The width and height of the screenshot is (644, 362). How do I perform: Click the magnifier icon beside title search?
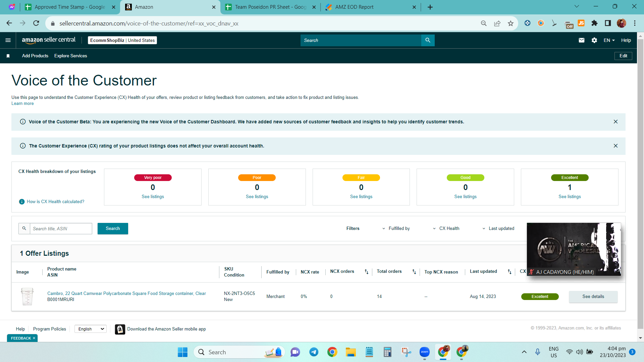(x=24, y=229)
